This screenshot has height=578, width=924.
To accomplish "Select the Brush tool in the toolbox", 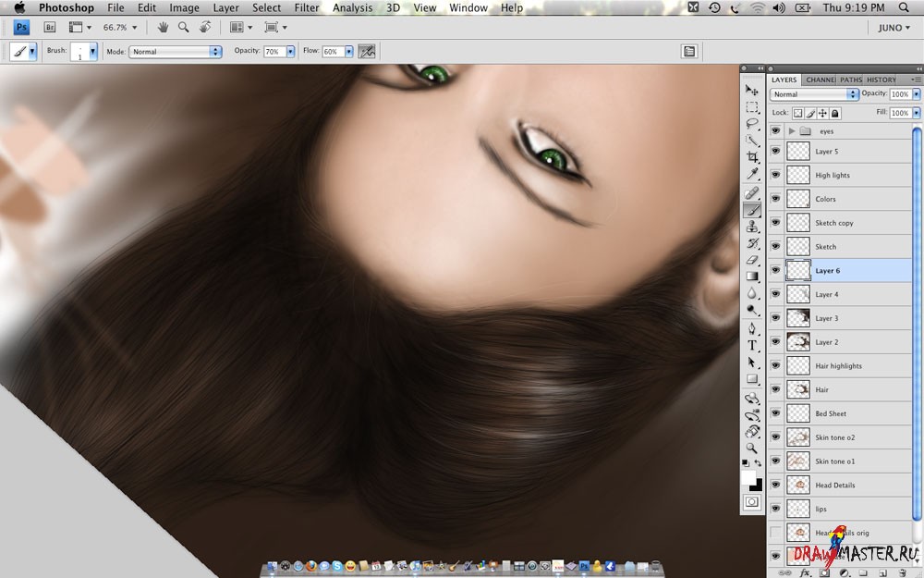I will coord(752,210).
